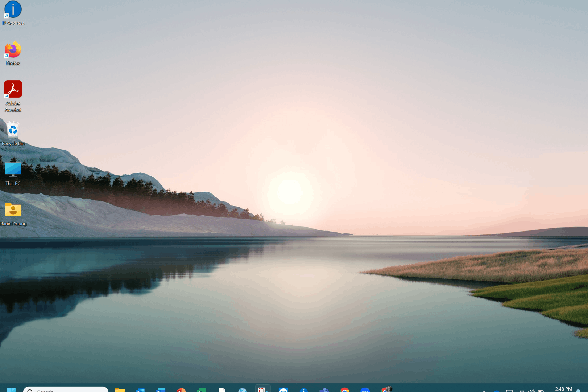
Task: Launch Word from the taskbar
Action: point(161,390)
